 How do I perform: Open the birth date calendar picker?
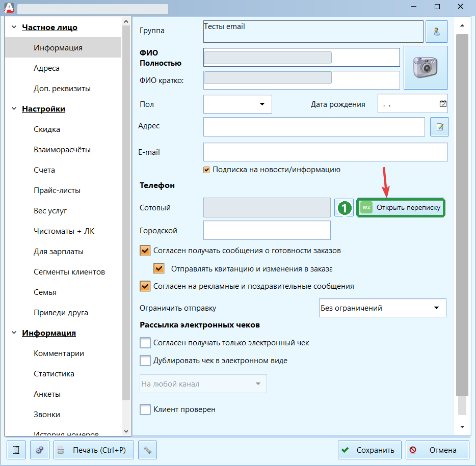pyautogui.click(x=443, y=104)
